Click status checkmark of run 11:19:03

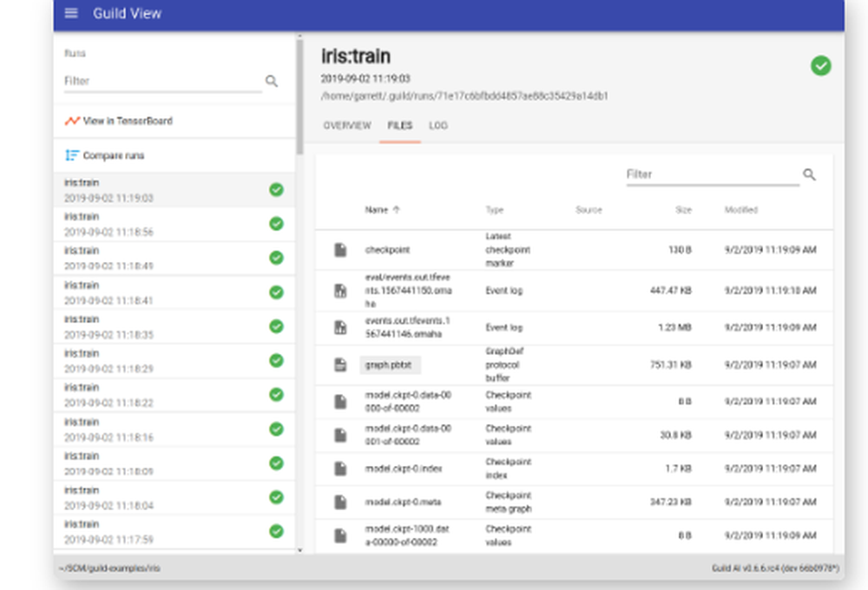(276, 190)
